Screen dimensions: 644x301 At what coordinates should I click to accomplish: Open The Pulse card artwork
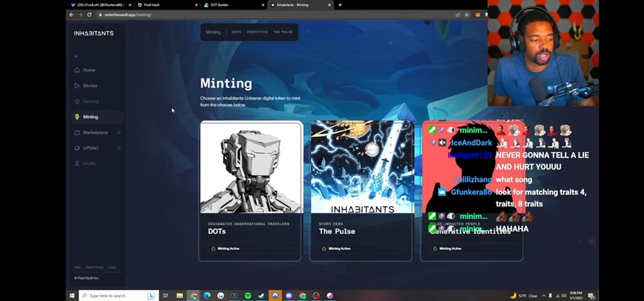point(362,167)
